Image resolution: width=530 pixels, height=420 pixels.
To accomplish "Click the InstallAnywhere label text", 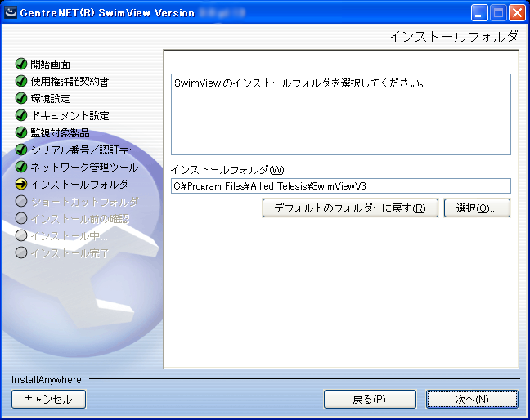I will point(47,380).
